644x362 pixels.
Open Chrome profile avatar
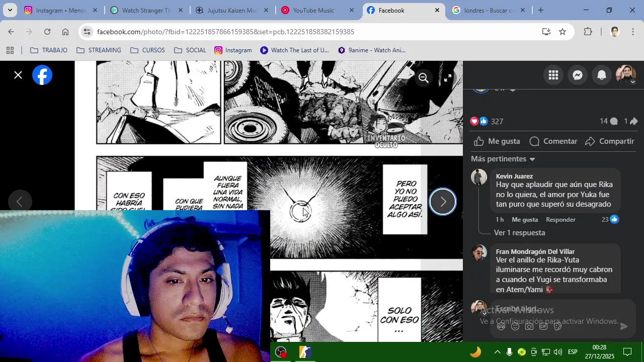(614, 32)
